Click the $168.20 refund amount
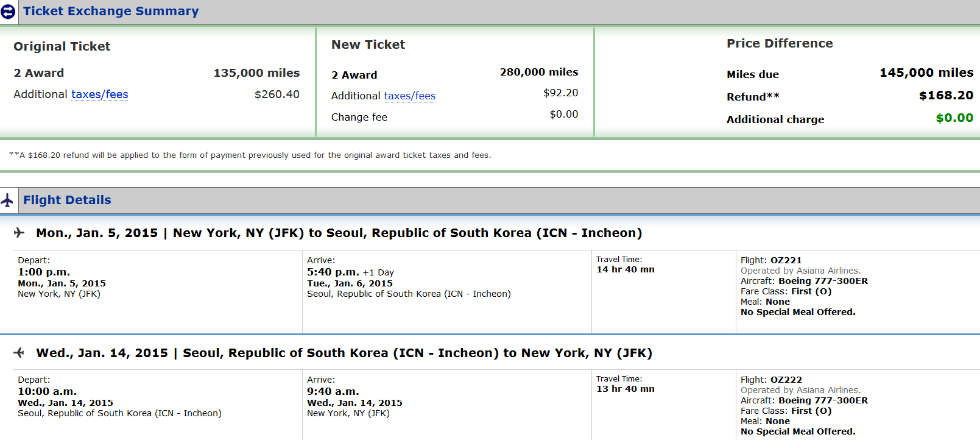This screenshot has height=440, width=980. [x=946, y=95]
